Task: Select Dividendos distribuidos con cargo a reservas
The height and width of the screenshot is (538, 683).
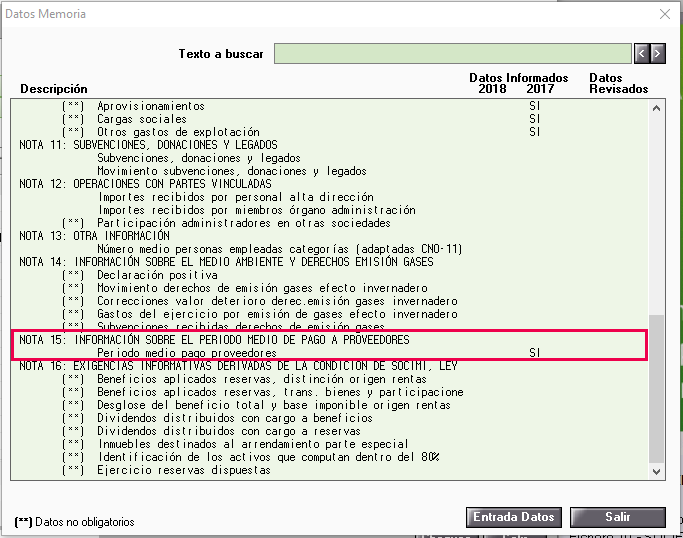Action: [x=330, y=431]
